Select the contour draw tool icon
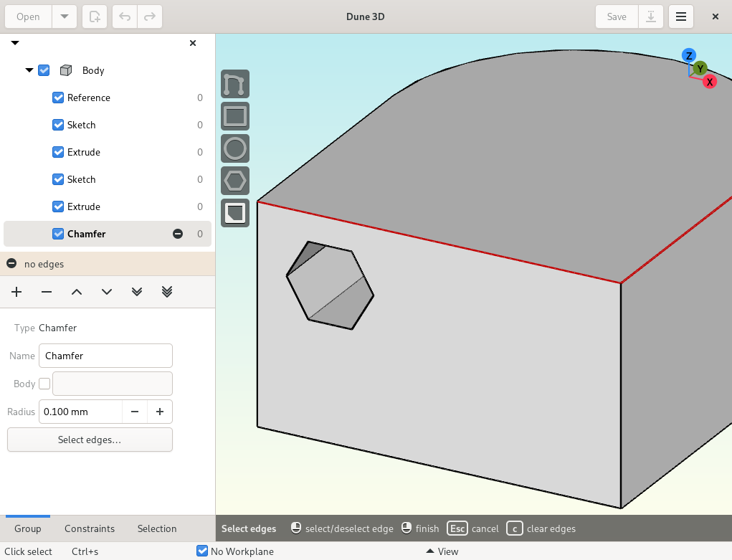This screenshot has width=732, height=560. tap(235, 84)
